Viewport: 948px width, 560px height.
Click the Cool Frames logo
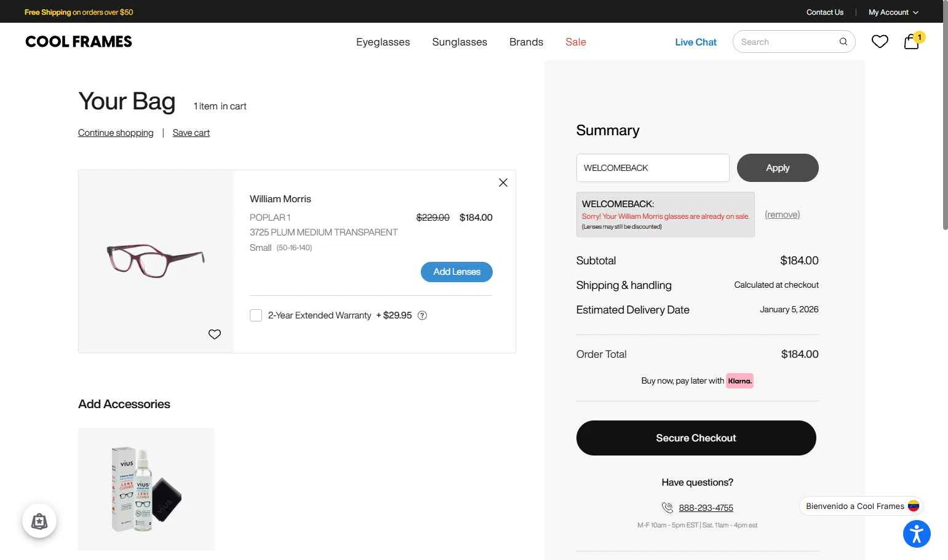click(79, 42)
